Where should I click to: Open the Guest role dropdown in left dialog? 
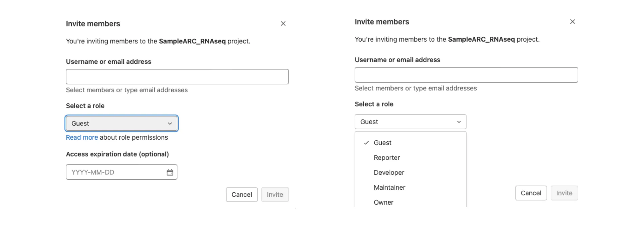[x=121, y=123]
